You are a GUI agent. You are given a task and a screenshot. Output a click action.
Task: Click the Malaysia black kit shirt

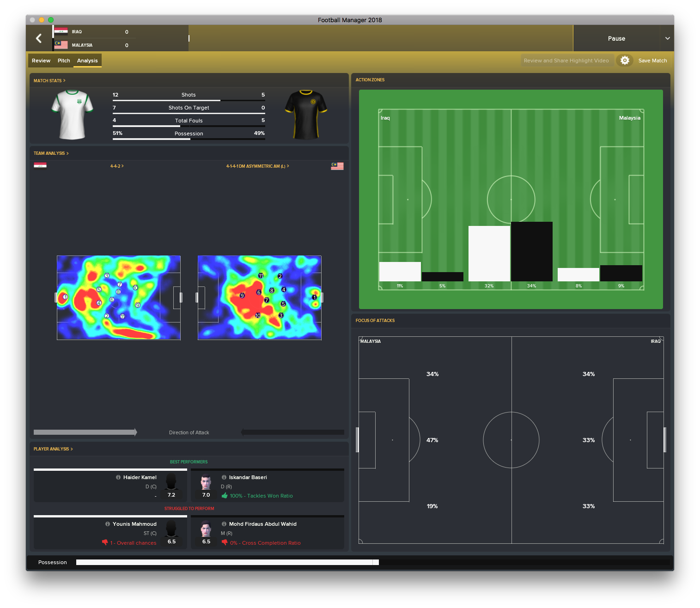(x=306, y=115)
